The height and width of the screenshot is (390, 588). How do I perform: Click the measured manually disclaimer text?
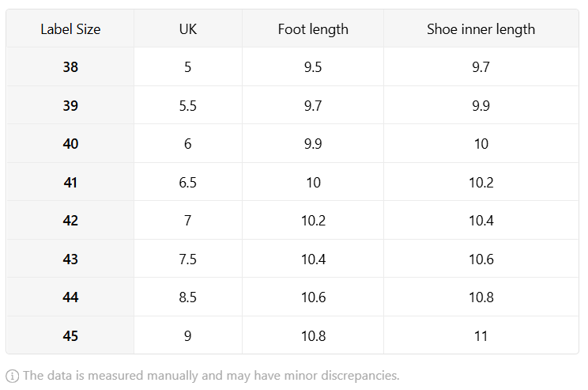[x=211, y=376]
